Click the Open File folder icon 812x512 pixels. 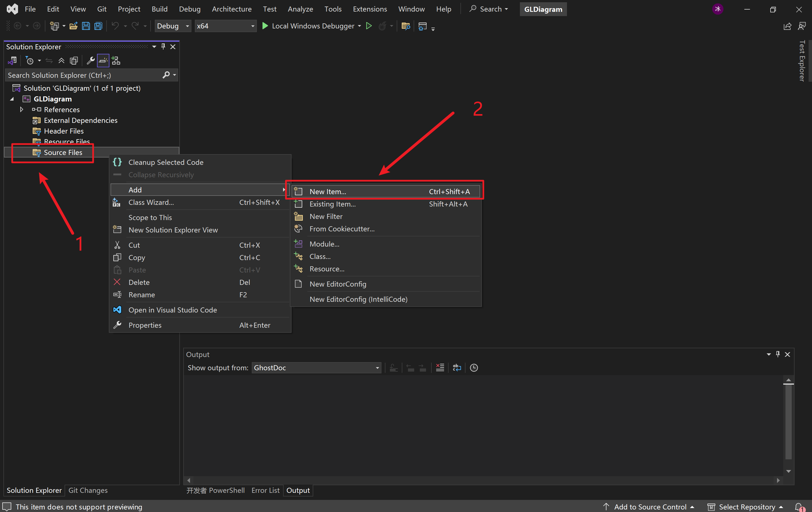pos(73,26)
